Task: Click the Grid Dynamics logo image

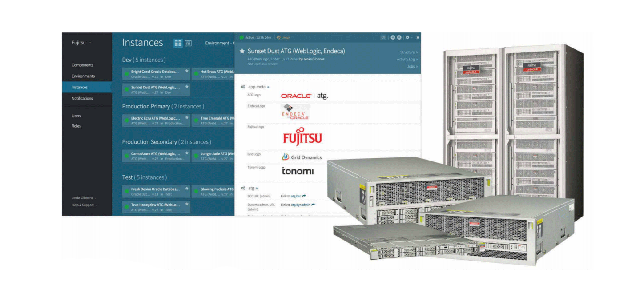Action: point(302,157)
